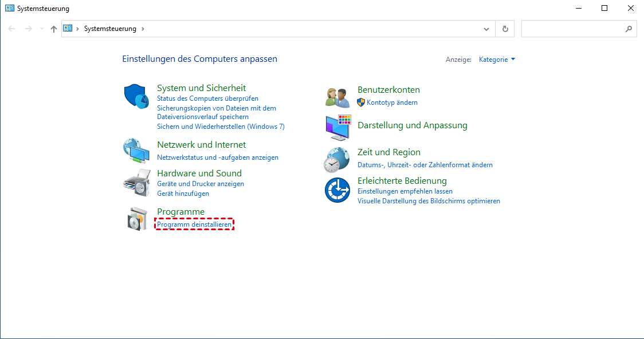
Task: Open the Programme disc box icon
Action: pyautogui.click(x=137, y=219)
